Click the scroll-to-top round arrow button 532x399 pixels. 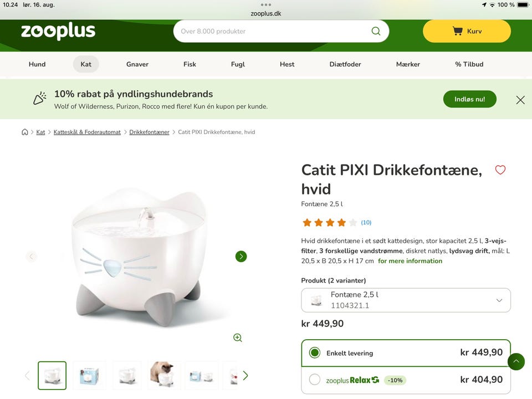pos(516,361)
